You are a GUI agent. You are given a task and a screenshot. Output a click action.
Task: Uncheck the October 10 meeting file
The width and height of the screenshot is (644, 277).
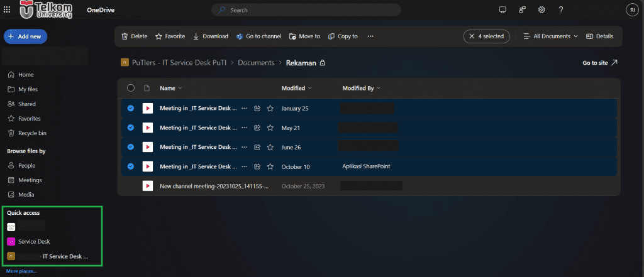tap(131, 166)
